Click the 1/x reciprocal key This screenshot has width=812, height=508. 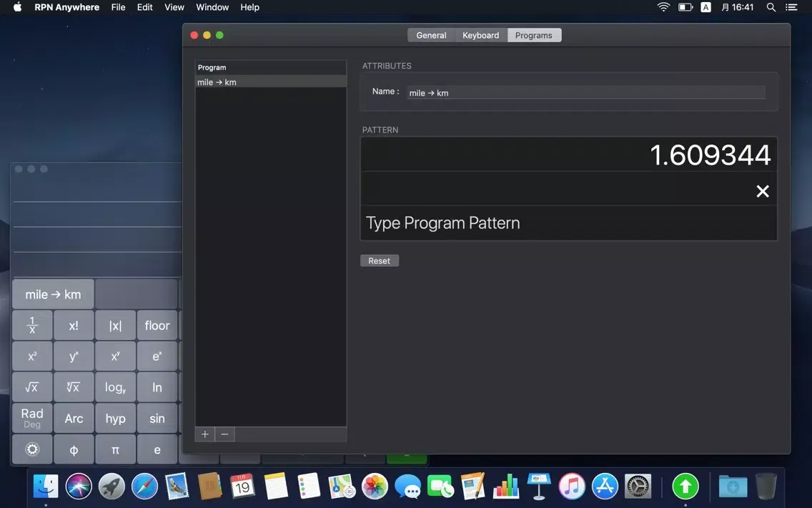[x=32, y=325]
